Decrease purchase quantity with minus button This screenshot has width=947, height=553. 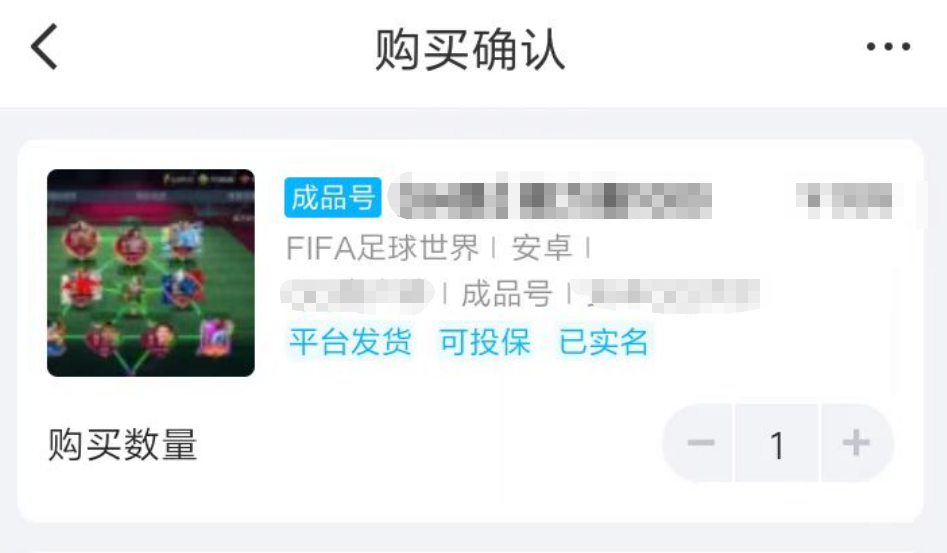[701, 443]
